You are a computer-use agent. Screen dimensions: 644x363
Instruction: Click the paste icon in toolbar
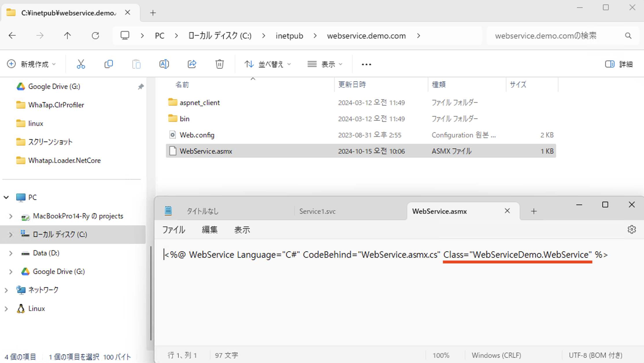[136, 64]
